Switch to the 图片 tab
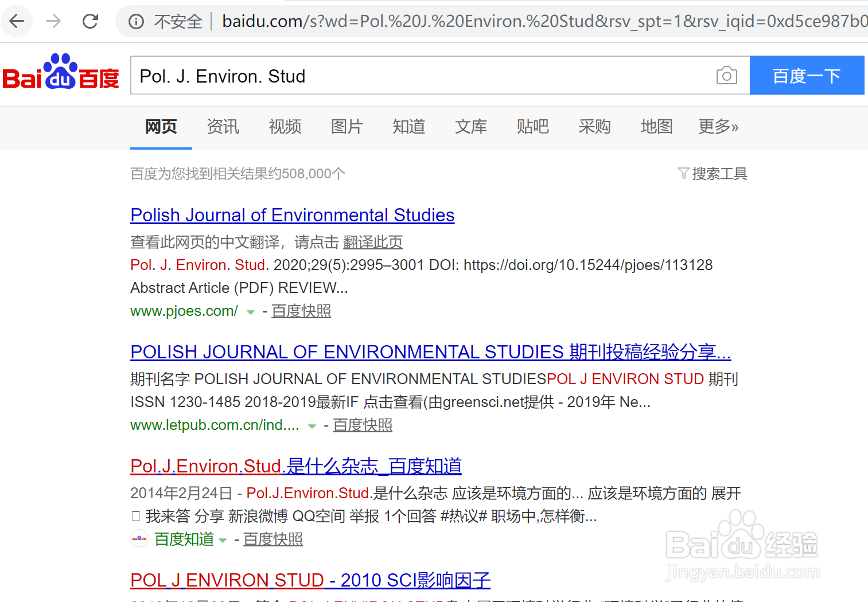 pyautogui.click(x=347, y=127)
